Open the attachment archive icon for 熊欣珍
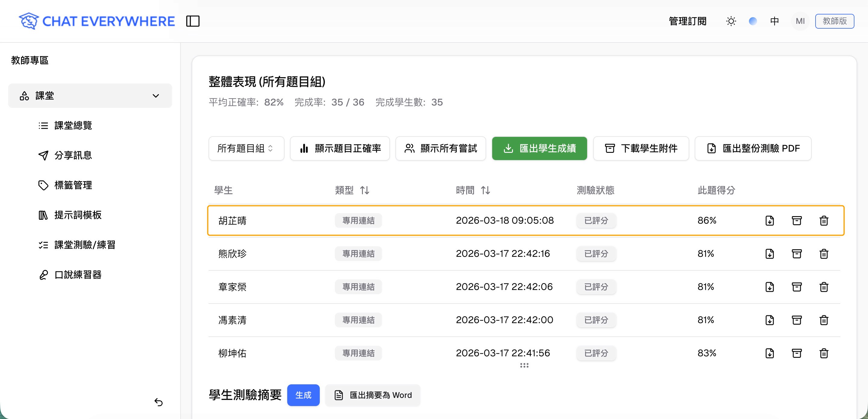Screen dimensions: 868x419 tap(797, 254)
